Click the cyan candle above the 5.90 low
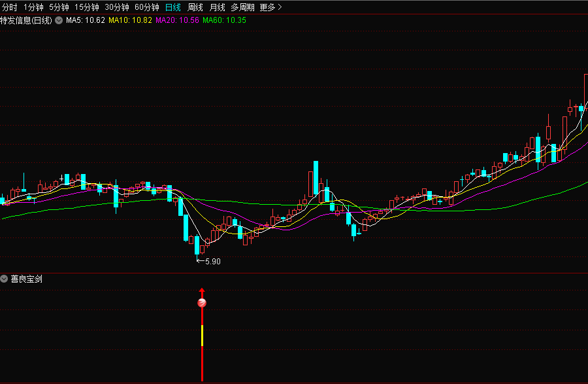588x384 pixels. [x=197, y=246]
